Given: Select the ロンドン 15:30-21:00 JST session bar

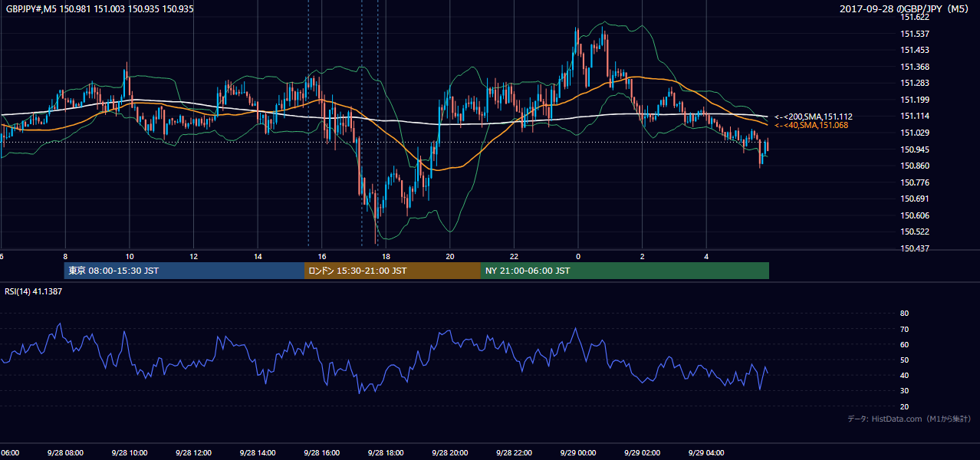Looking at the screenshot, I should pyautogui.click(x=393, y=271).
